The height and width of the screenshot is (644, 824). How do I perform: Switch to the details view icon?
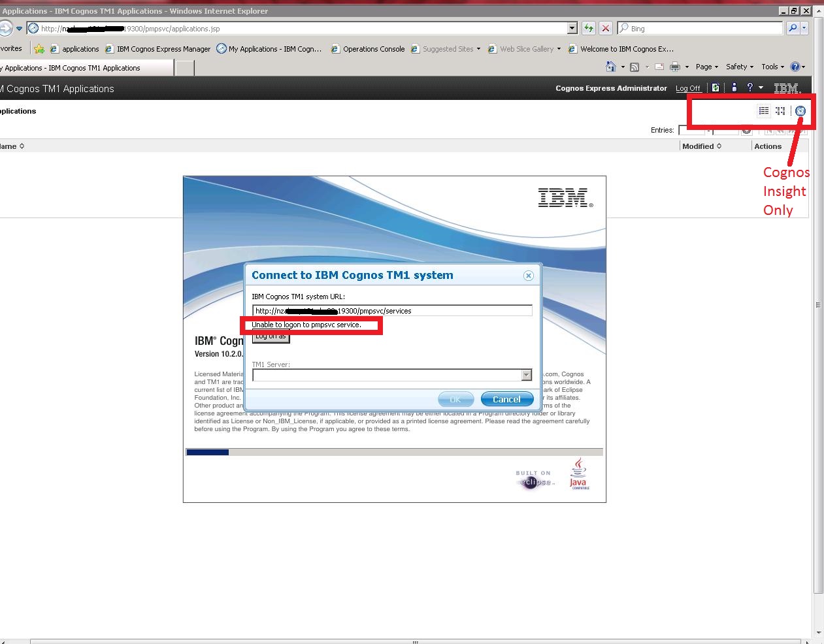(x=780, y=111)
